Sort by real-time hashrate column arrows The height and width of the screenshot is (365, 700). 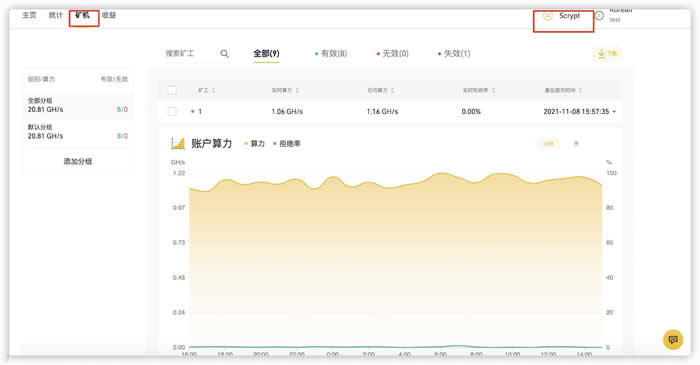pos(297,91)
